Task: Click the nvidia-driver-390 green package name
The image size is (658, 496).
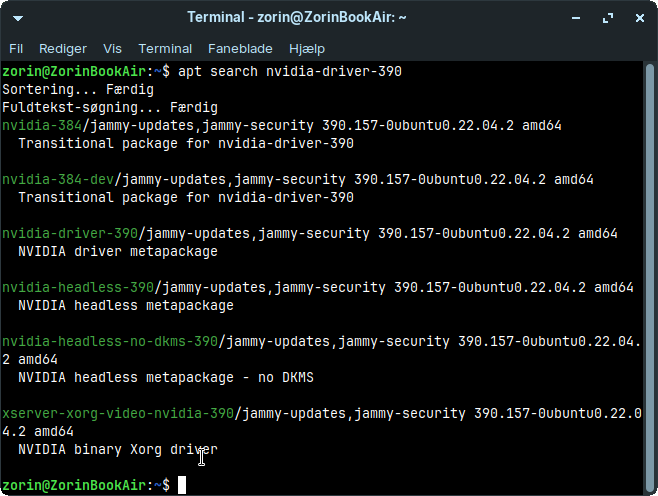Action: point(70,233)
